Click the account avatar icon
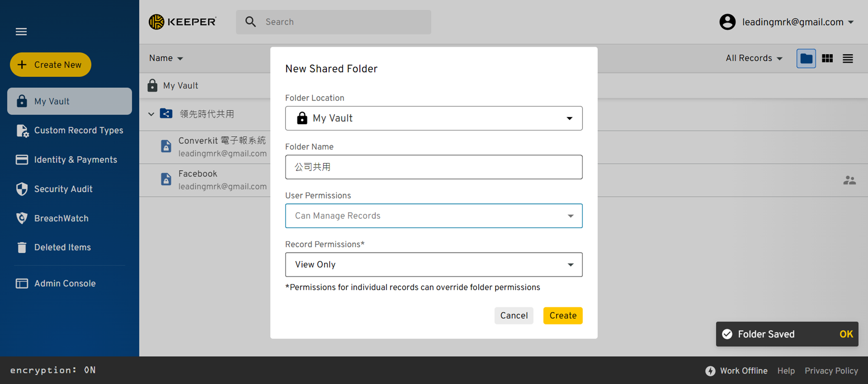The height and width of the screenshot is (384, 868). click(x=727, y=22)
